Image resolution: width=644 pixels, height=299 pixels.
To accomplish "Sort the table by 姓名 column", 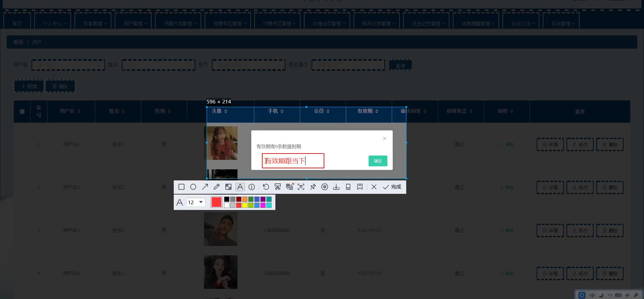I will pos(123,111).
